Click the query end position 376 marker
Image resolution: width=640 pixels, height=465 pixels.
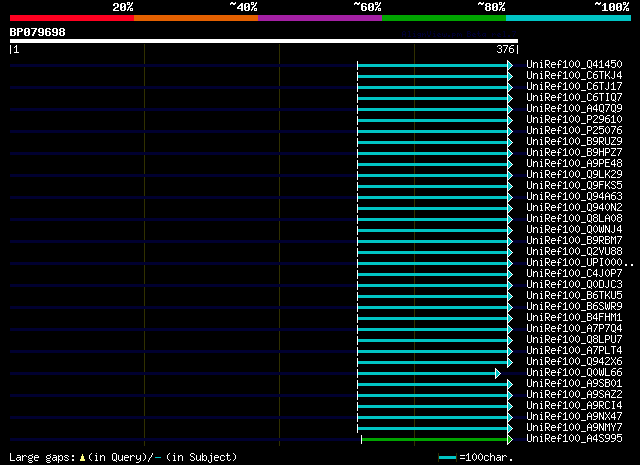(x=507, y=49)
